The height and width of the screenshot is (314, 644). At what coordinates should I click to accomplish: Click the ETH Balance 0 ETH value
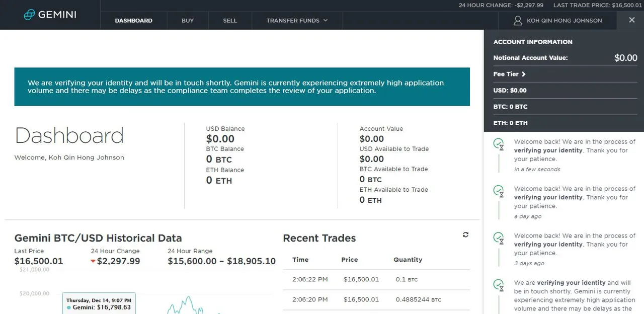tap(219, 181)
